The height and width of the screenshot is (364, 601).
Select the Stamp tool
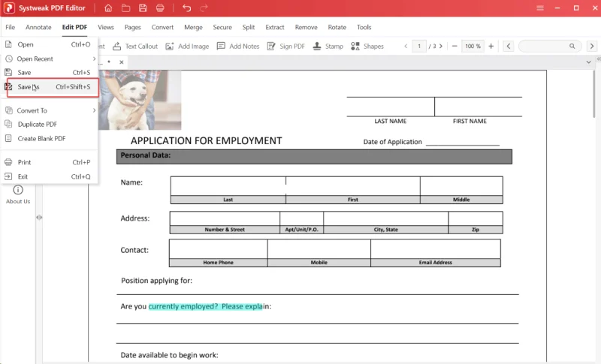tap(328, 47)
